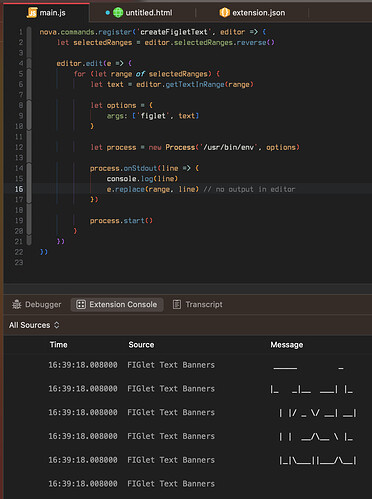Open the Transcript panel
This screenshot has width=372, height=499.
(198, 304)
